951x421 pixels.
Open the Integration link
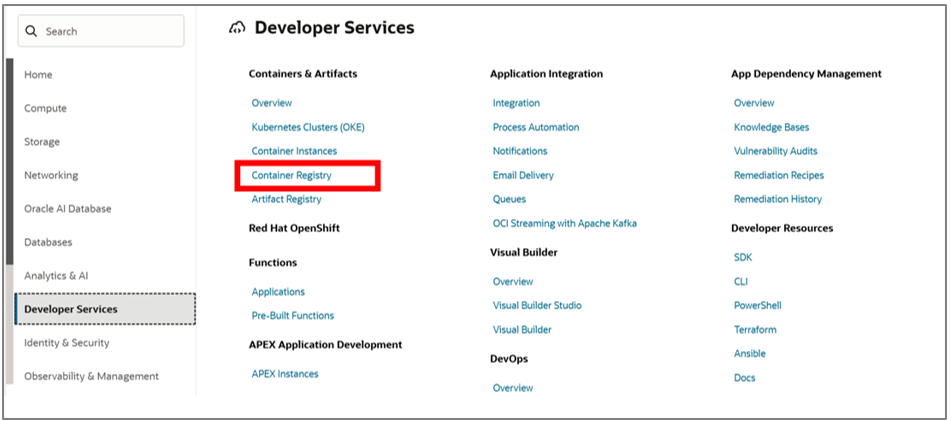516,103
